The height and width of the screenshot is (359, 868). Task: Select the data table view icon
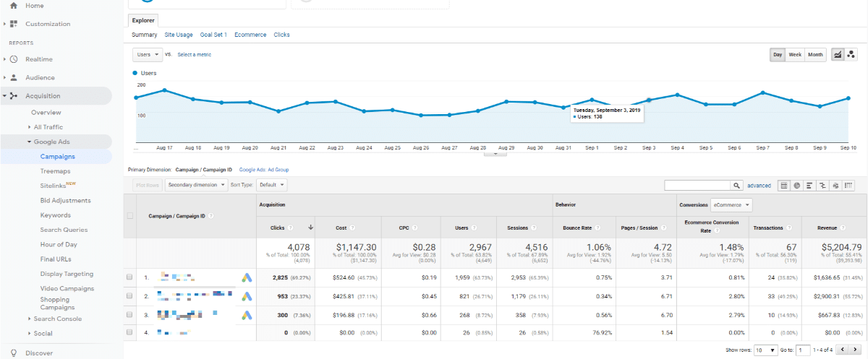[783, 186]
